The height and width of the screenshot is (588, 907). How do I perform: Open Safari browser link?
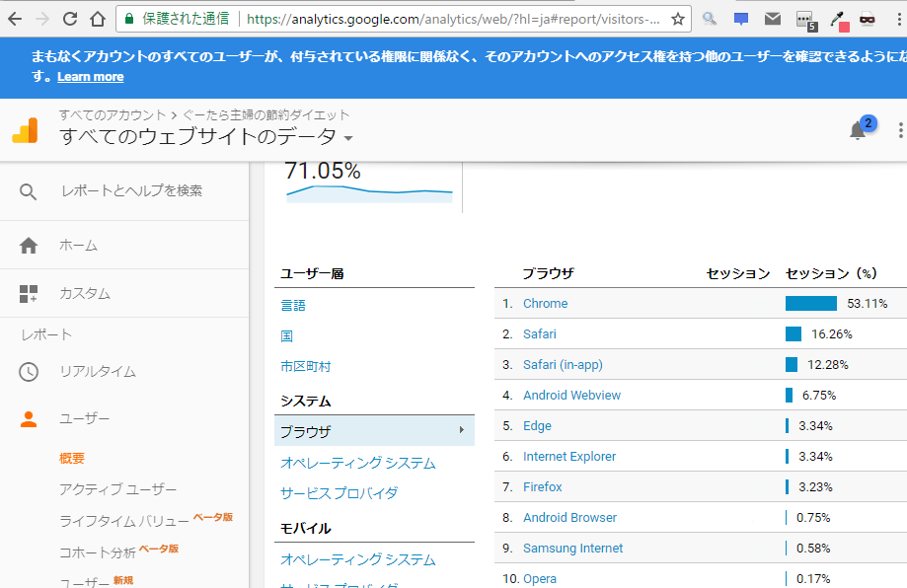pos(539,333)
